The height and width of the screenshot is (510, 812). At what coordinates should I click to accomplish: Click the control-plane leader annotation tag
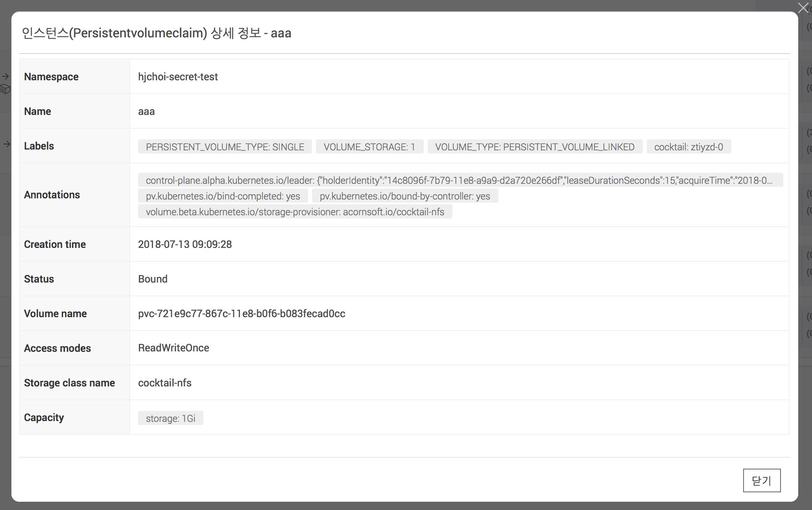pyautogui.click(x=460, y=180)
